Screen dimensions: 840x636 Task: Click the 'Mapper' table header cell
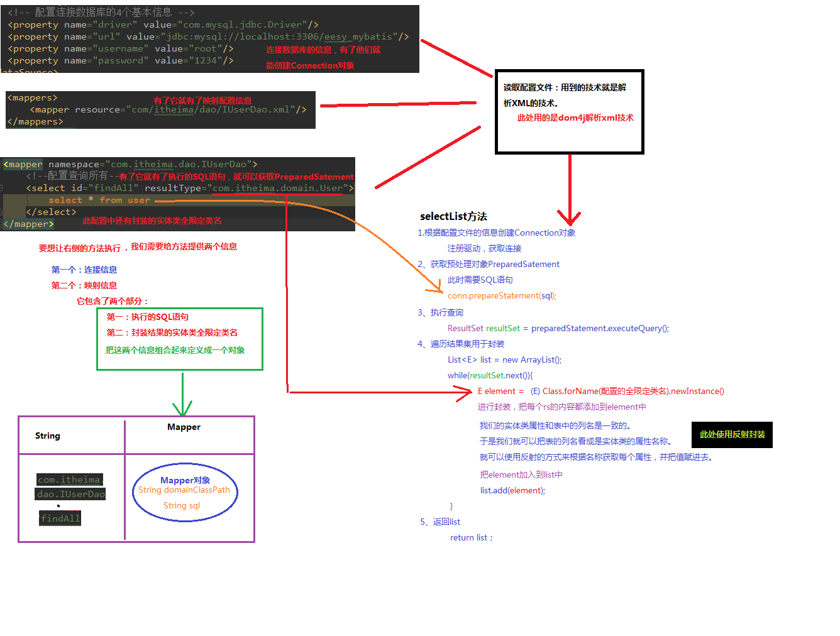click(x=184, y=427)
